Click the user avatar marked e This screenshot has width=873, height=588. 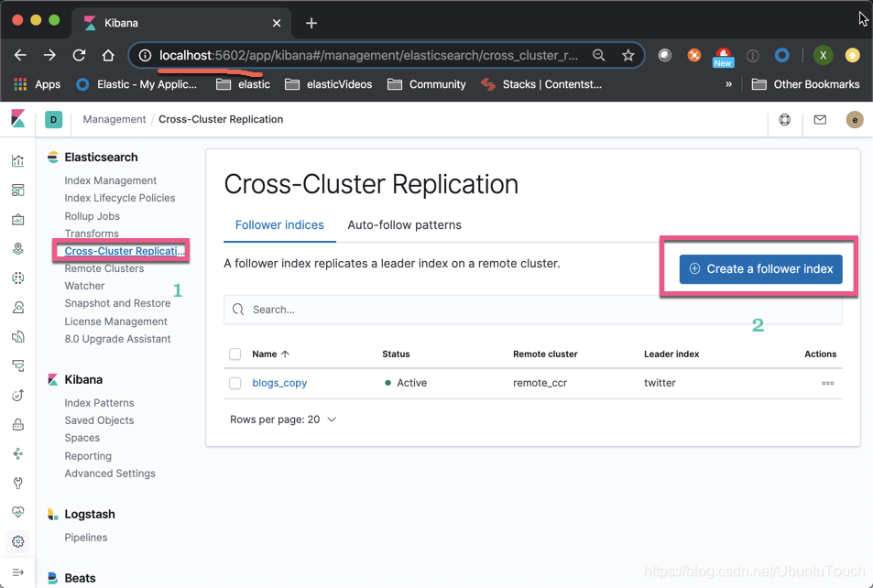(x=854, y=119)
